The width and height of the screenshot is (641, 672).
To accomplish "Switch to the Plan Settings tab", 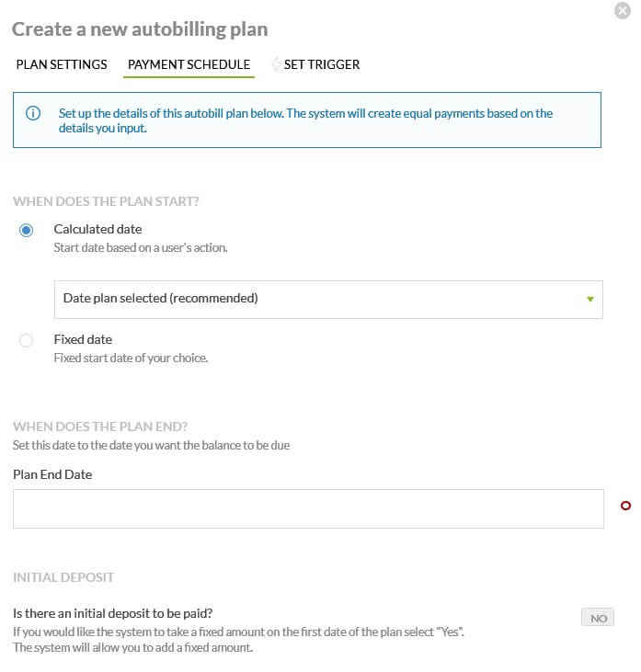I will 62,65.
